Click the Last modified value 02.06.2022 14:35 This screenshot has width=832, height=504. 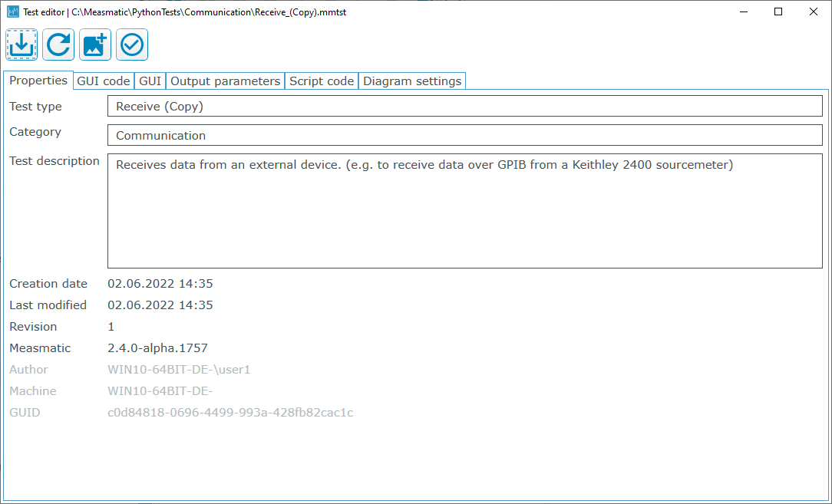coord(160,305)
